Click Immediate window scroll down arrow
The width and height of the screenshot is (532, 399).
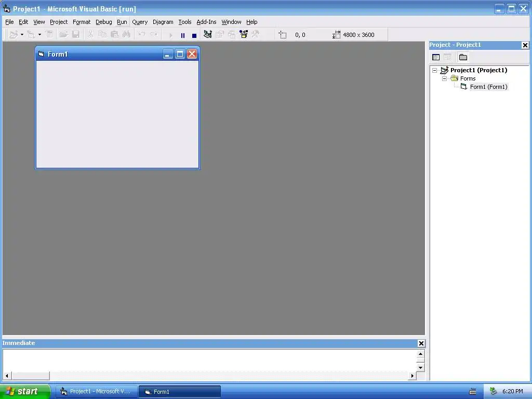click(x=420, y=367)
